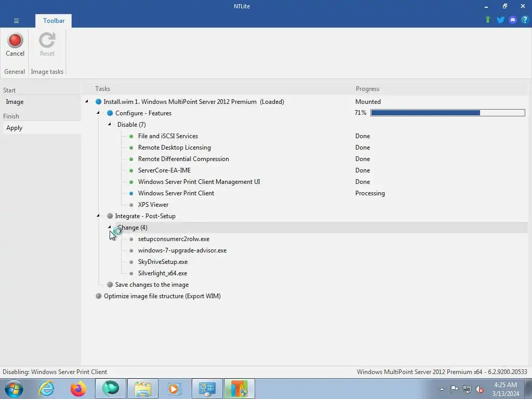This screenshot has width=532, height=399.
Task: Click the blue status dot beside Configure - Features
Action: (x=110, y=113)
